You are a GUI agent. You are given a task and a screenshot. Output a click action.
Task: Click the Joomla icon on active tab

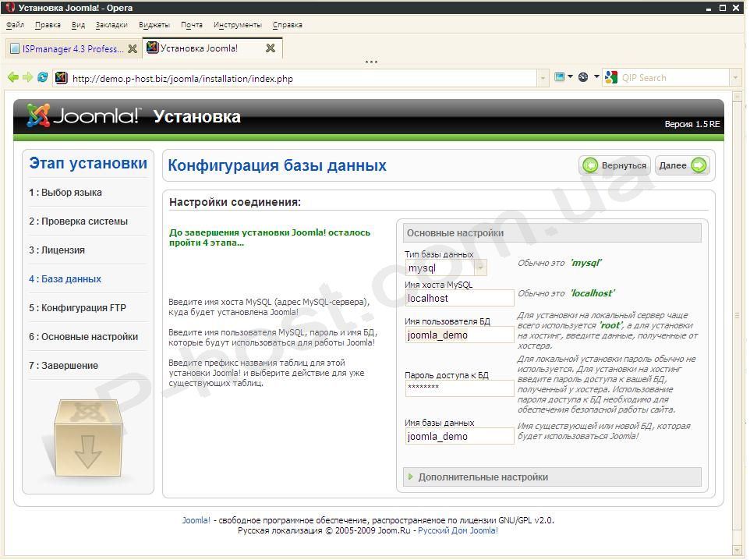pyautogui.click(x=152, y=48)
